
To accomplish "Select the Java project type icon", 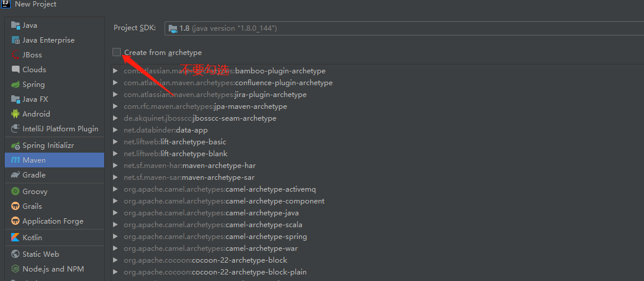I will tap(15, 25).
